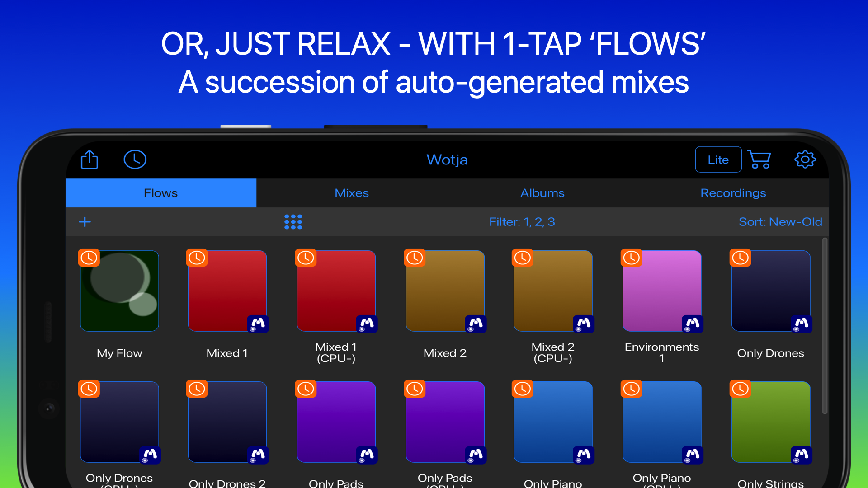Switch to grid view layout icon
Image resolution: width=868 pixels, height=488 pixels.
click(x=293, y=222)
